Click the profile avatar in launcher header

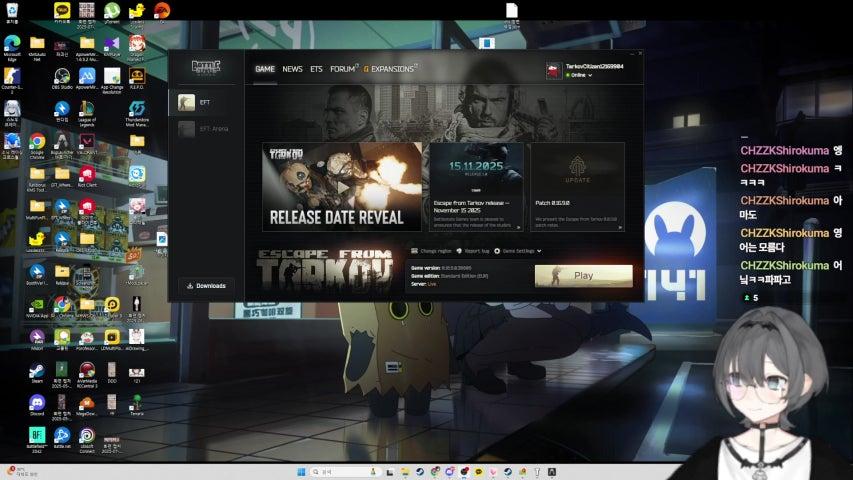[554, 70]
